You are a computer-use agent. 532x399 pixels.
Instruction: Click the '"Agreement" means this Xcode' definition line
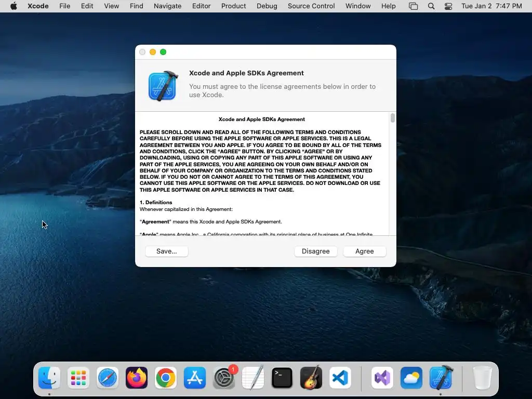211,222
